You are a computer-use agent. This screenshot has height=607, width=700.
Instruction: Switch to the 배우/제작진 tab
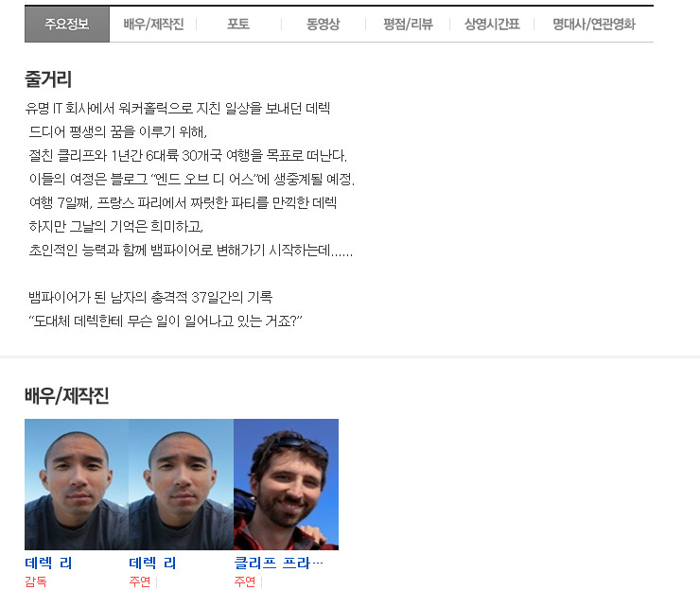point(153,24)
